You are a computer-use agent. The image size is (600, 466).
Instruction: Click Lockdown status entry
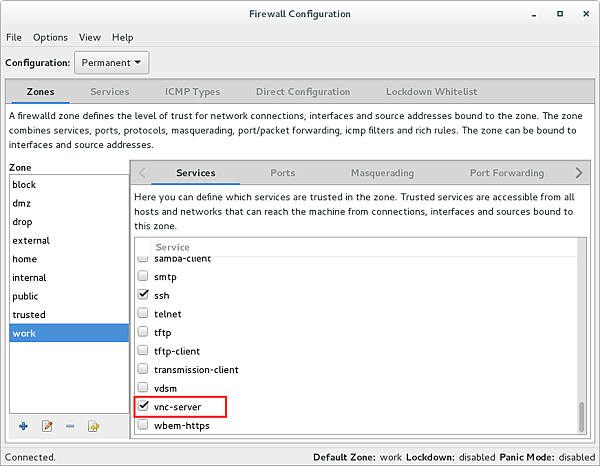point(451,457)
